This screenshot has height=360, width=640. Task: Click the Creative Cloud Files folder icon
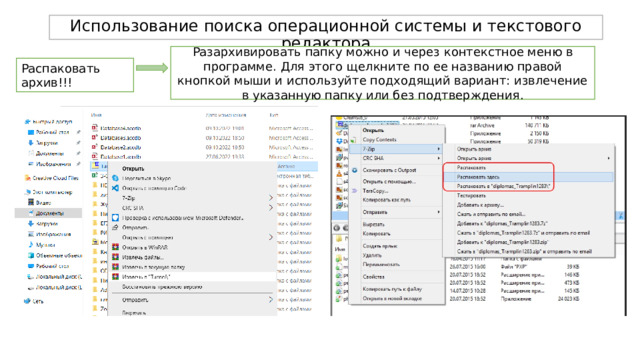tap(28, 178)
